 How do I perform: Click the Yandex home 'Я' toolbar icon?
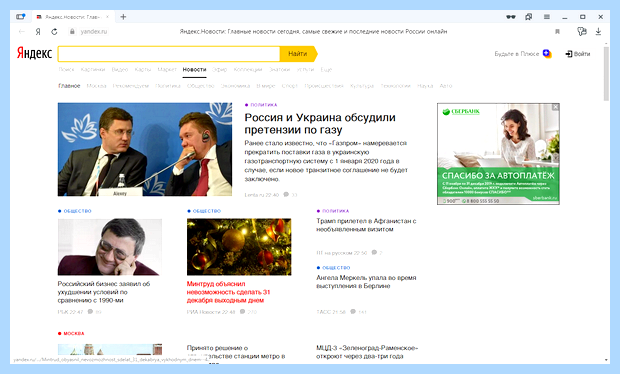click(x=38, y=32)
